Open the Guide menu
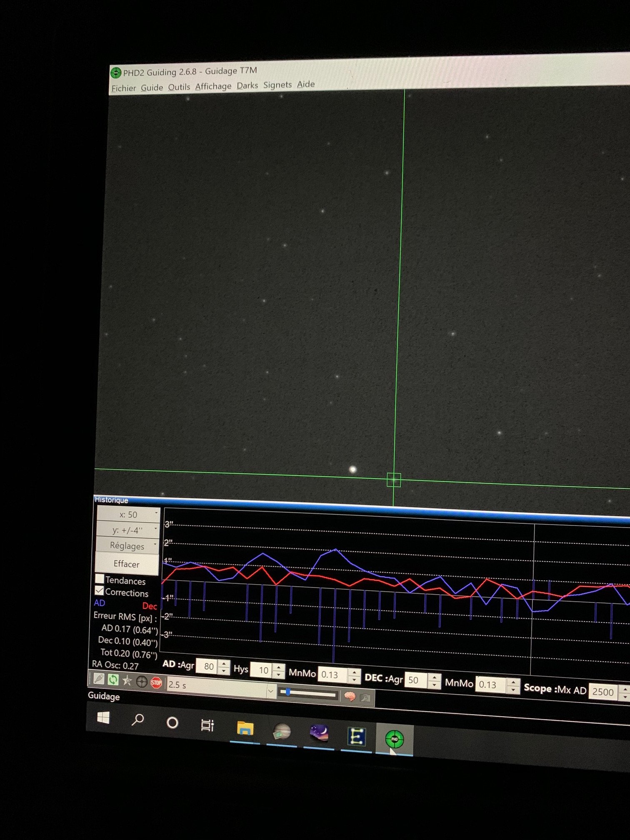 tap(152, 87)
